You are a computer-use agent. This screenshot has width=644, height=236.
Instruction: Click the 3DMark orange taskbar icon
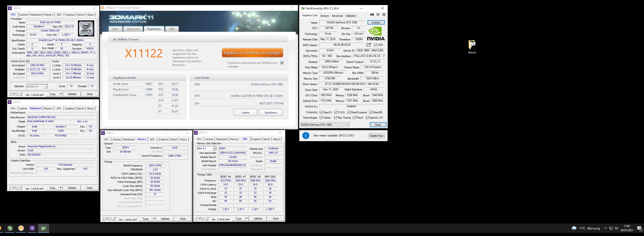(x=21, y=228)
